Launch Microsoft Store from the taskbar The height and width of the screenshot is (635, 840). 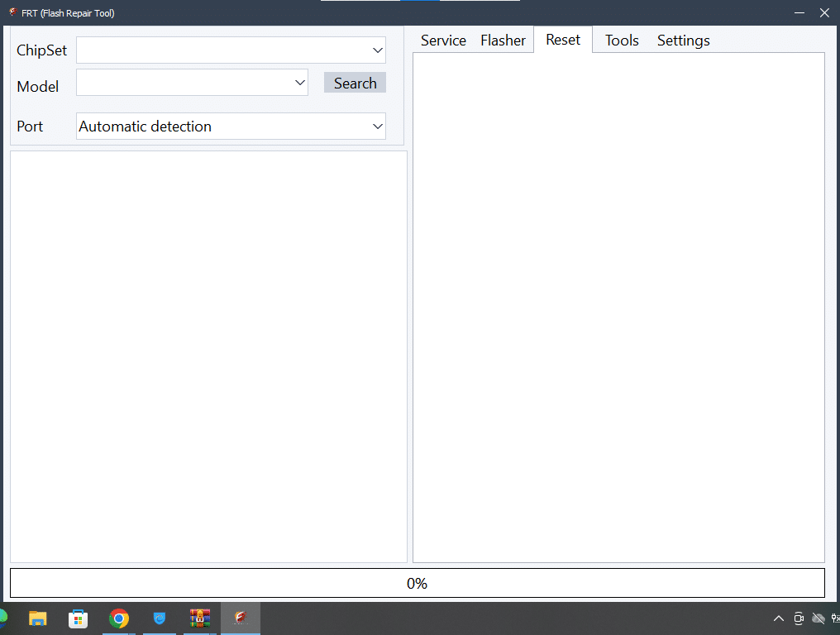(79, 618)
